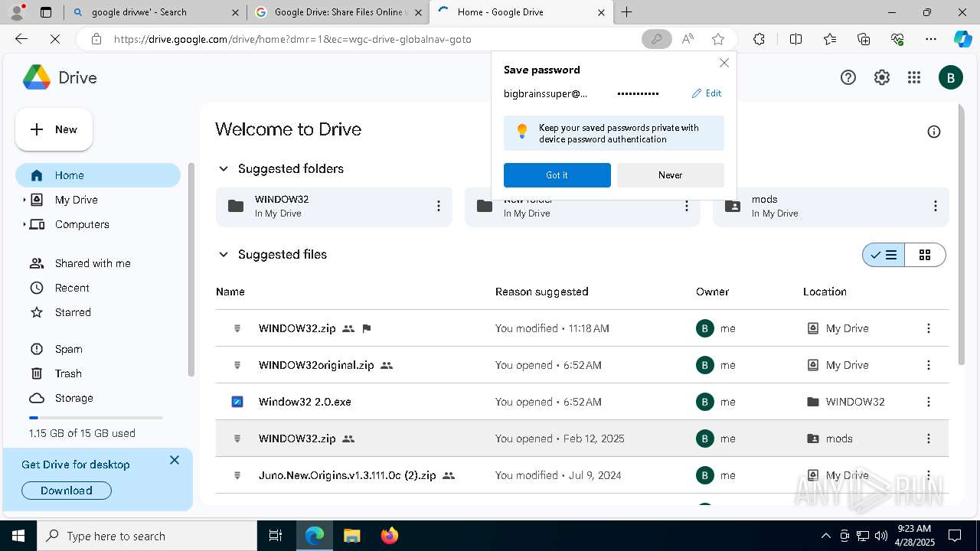Select Home in Drive sidebar
Screen dimensions: 980x551
98,175
